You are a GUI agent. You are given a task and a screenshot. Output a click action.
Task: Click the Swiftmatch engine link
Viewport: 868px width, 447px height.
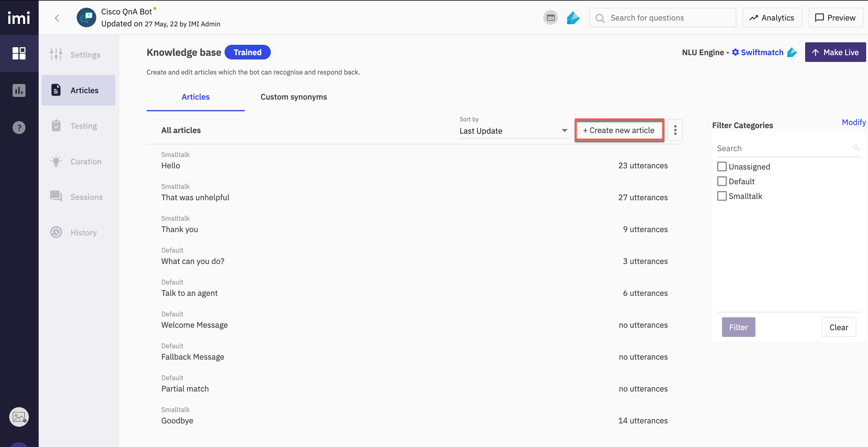(762, 52)
